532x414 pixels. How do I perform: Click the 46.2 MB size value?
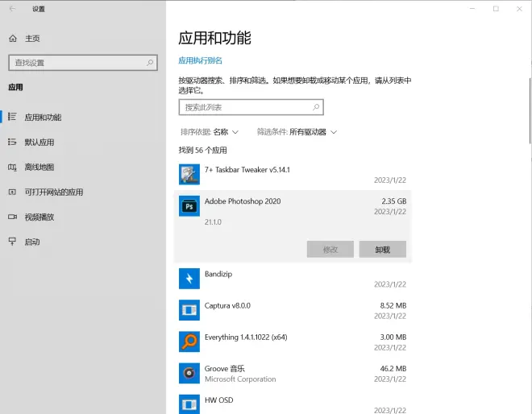point(393,369)
